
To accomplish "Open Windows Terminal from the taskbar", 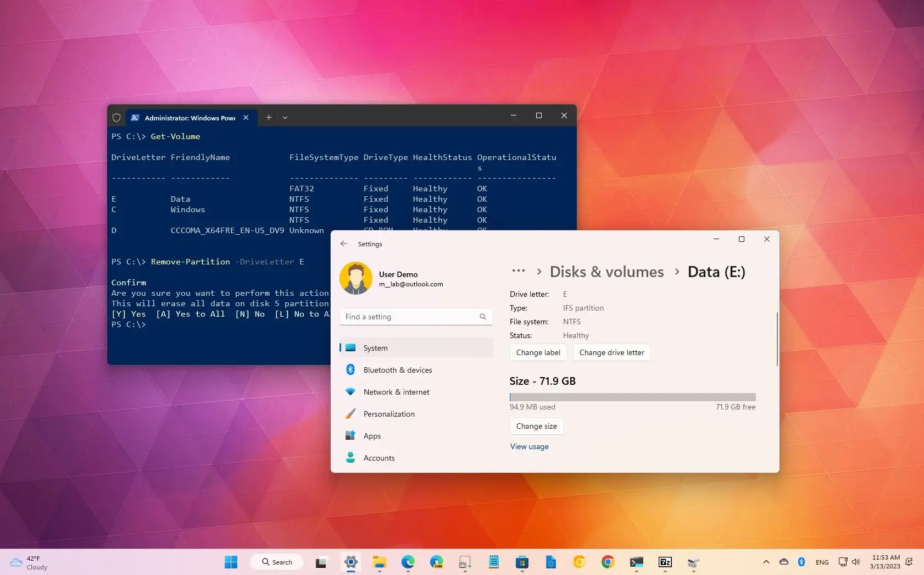I will click(x=636, y=562).
